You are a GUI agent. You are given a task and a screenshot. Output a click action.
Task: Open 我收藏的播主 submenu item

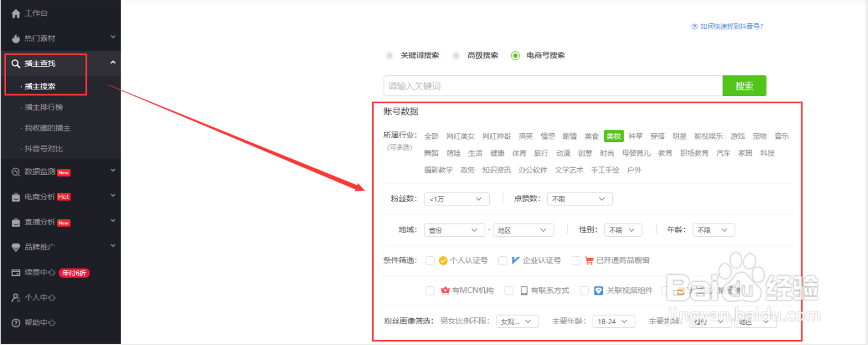pyautogui.click(x=47, y=128)
